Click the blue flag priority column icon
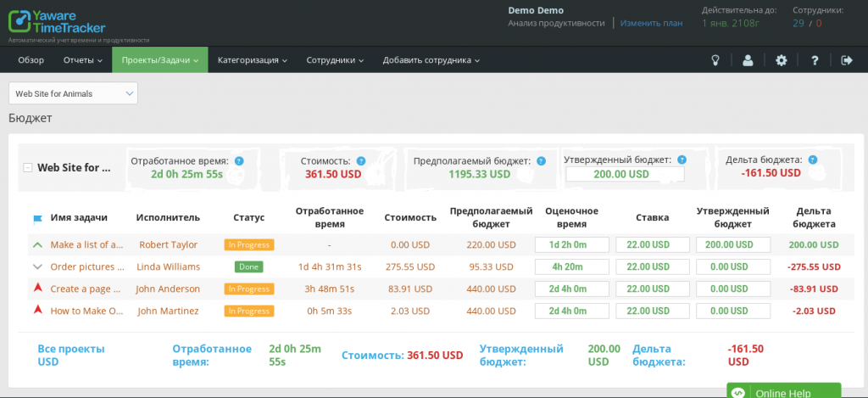 pyautogui.click(x=37, y=219)
